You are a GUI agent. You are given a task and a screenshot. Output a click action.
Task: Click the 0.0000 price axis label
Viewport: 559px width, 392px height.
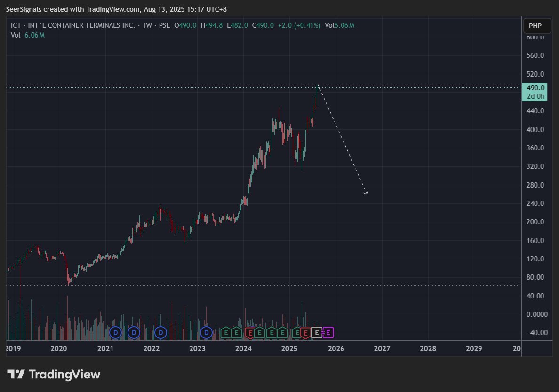tap(537, 314)
